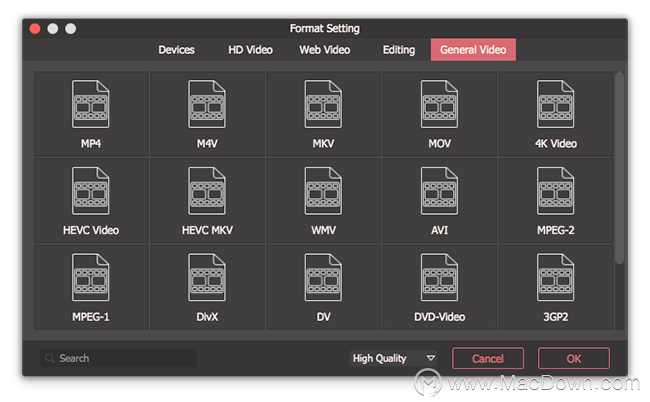Pick the MKV format icon
This screenshot has width=650, height=402.
tap(323, 104)
